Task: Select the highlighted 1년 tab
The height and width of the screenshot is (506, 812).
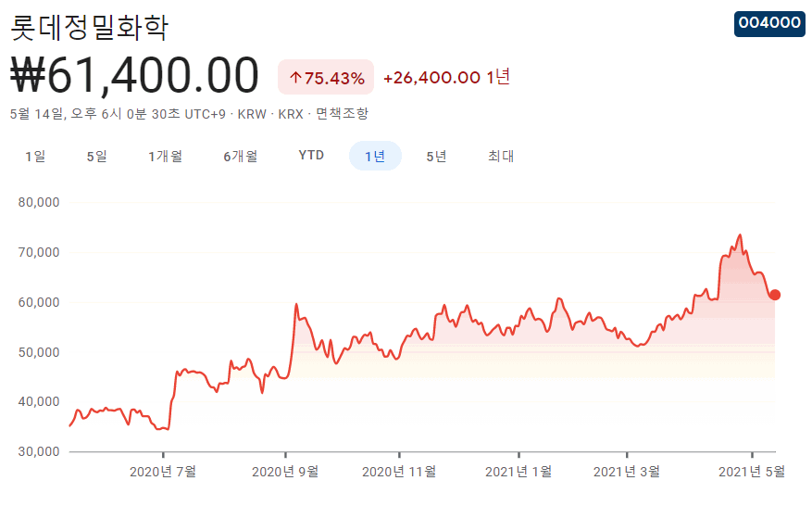Action: tap(375, 156)
